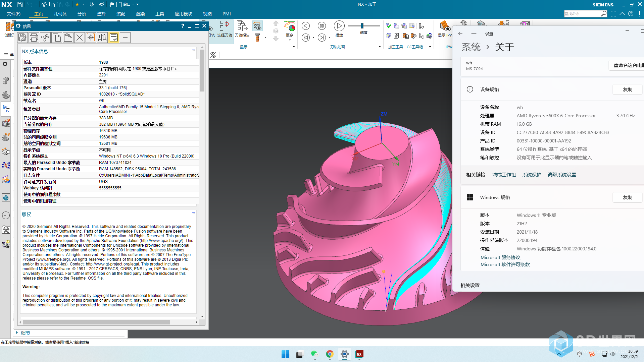
Task: Click the Cut scissors icon in NX title bar
Action: tap(44, 4)
